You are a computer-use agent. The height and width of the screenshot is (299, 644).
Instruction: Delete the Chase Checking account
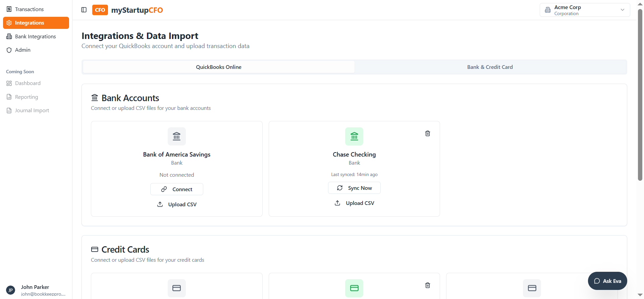click(x=428, y=133)
